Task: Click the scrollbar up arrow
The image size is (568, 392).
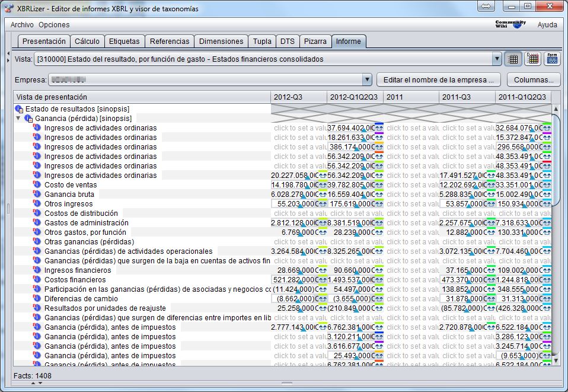Action: [x=556, y=109]
